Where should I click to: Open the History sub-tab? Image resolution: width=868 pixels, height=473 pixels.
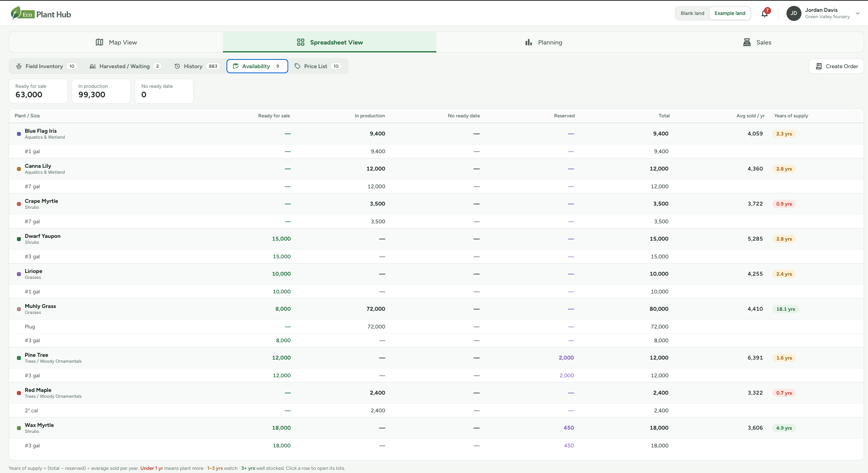[197, 66]
